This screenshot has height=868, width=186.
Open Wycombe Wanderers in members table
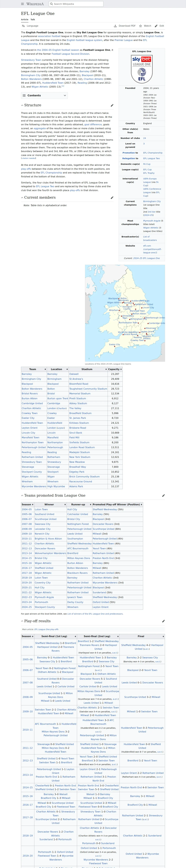[x=34, y=487]
